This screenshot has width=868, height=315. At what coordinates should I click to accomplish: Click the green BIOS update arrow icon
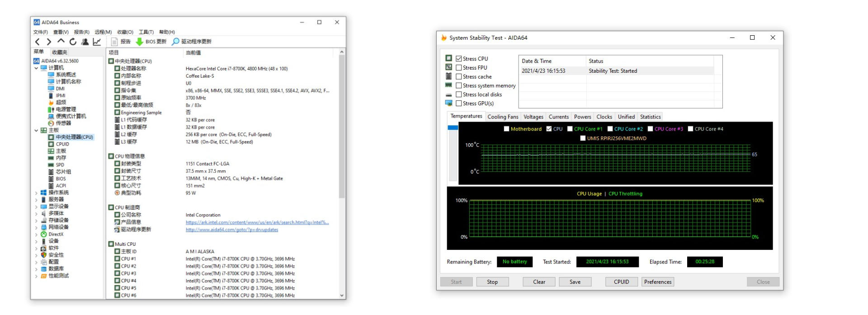tap(140, 42)
